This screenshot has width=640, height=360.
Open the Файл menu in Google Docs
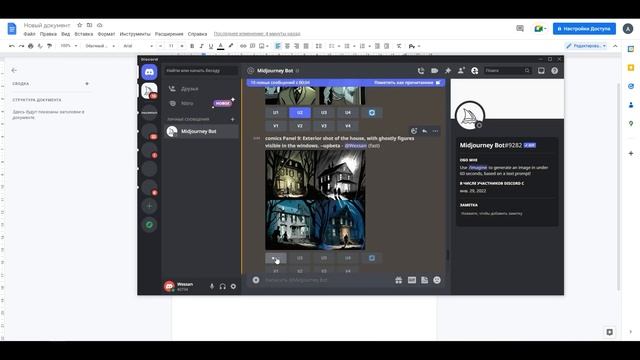tap(29, 34)
